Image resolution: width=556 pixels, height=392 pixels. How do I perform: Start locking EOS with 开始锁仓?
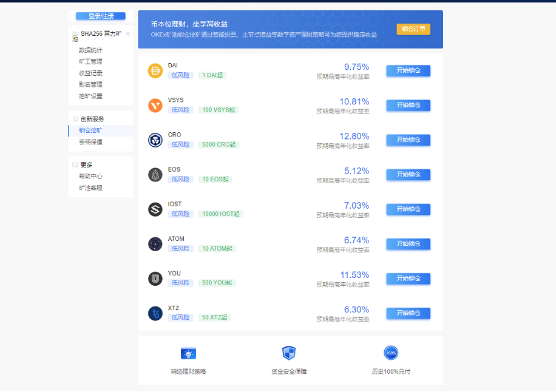point(408,175)
